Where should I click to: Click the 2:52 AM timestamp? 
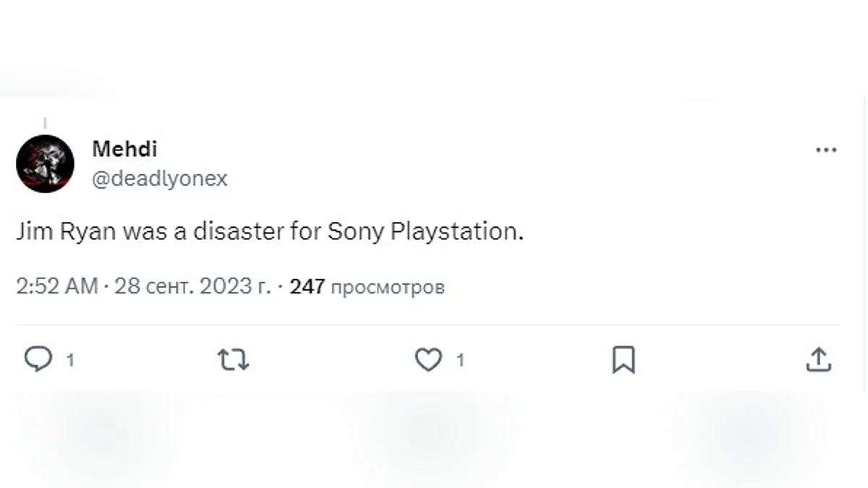pos(56,286)
